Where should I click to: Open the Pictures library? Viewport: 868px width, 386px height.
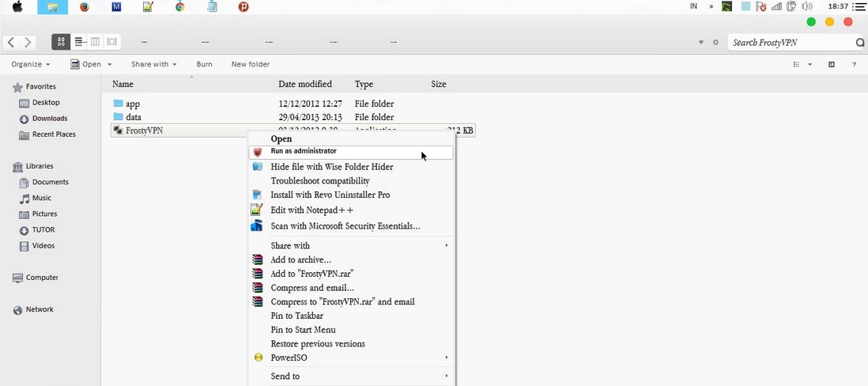click(x=38, y=214)
